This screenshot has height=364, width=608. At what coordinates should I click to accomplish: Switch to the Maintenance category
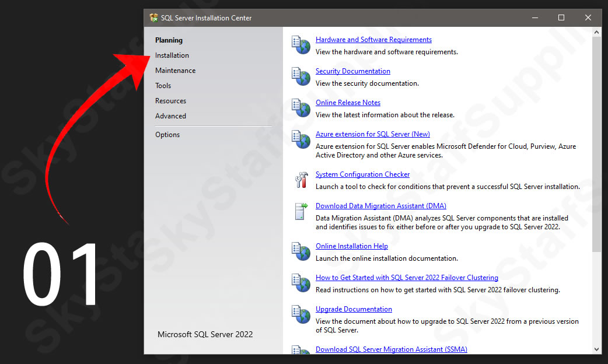point(175,71)
